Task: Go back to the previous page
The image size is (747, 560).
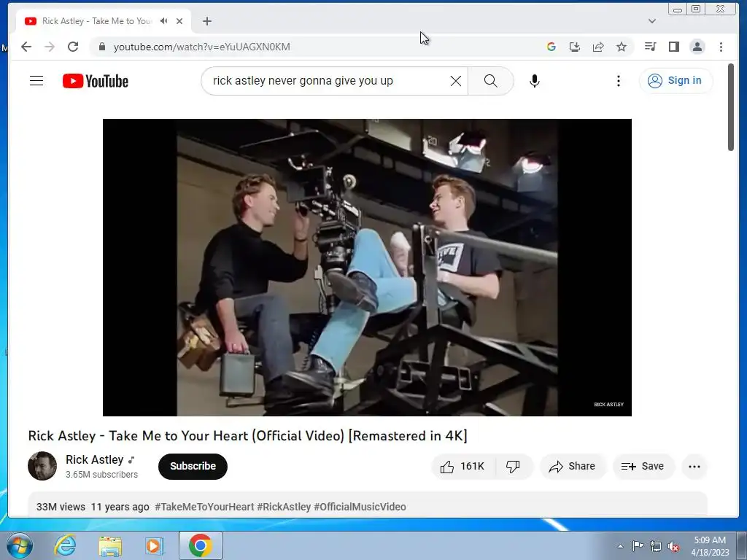Action: coord(26,47)
